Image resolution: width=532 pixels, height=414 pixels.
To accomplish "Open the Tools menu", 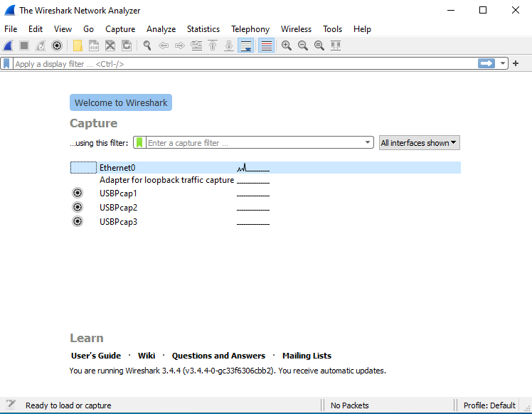I will (x=333, y=29).
